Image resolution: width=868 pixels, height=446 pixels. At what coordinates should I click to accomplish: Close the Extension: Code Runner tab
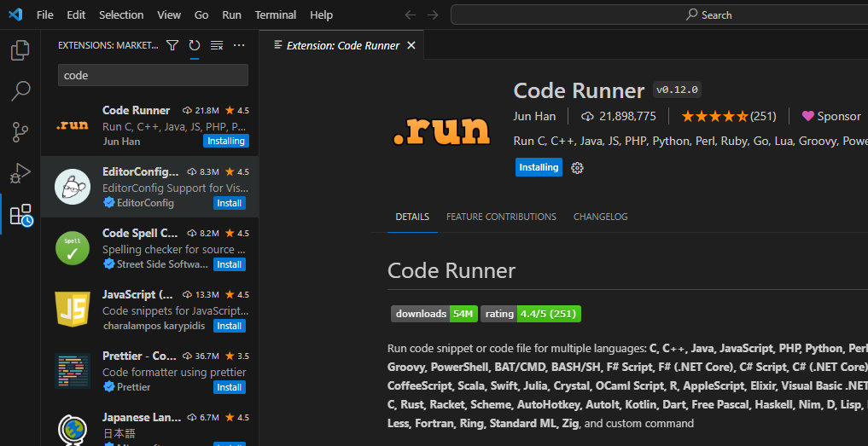pyautogui.click(x=411, y=45)
